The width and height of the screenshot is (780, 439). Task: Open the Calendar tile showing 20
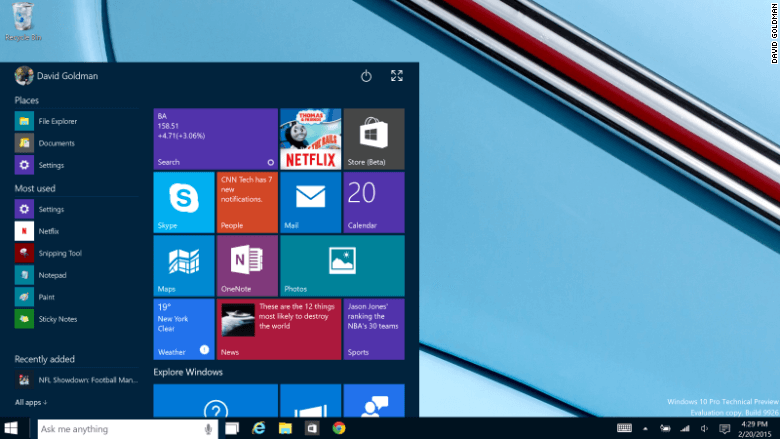[374, 202]
